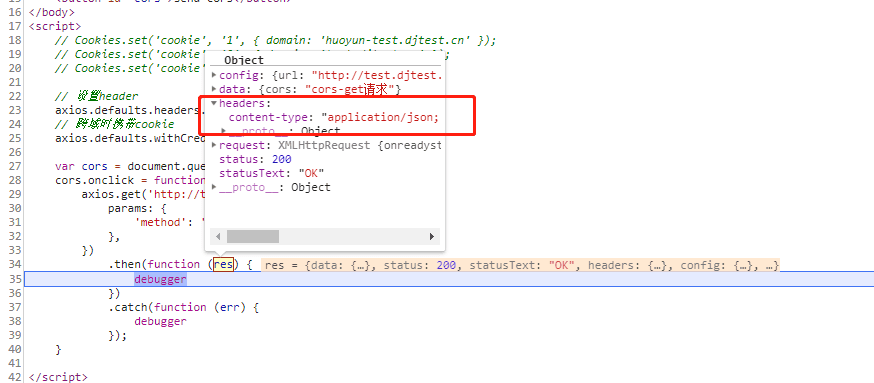The height and width of the screenshot is (383, 874).
Task: Click line number 38 in the gutter
Action: (x=16, y=321)
